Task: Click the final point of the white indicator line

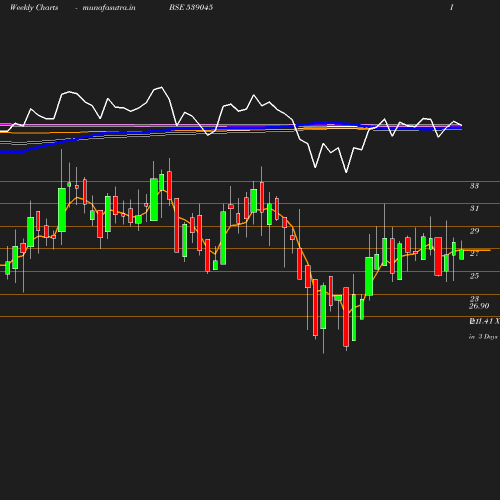Action: [x=462, y=126]
